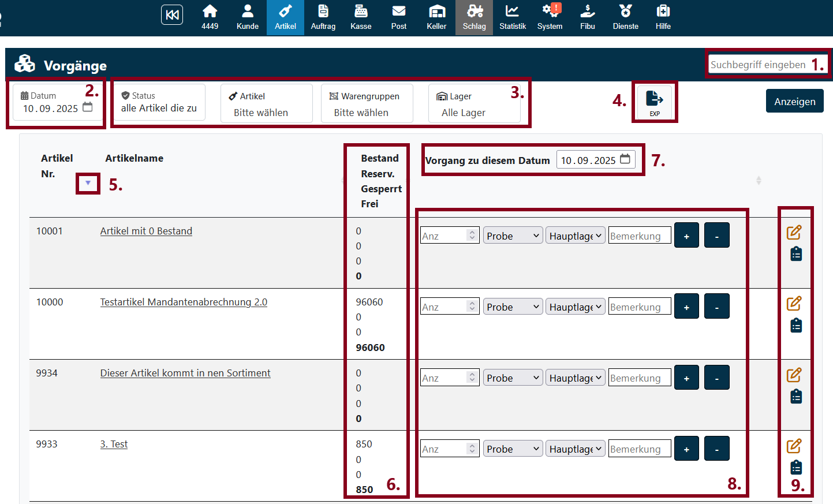Open edit icon for article 9933
Image resolution: width=833 pixels, height=504 pixels.
tap(794, 446)
